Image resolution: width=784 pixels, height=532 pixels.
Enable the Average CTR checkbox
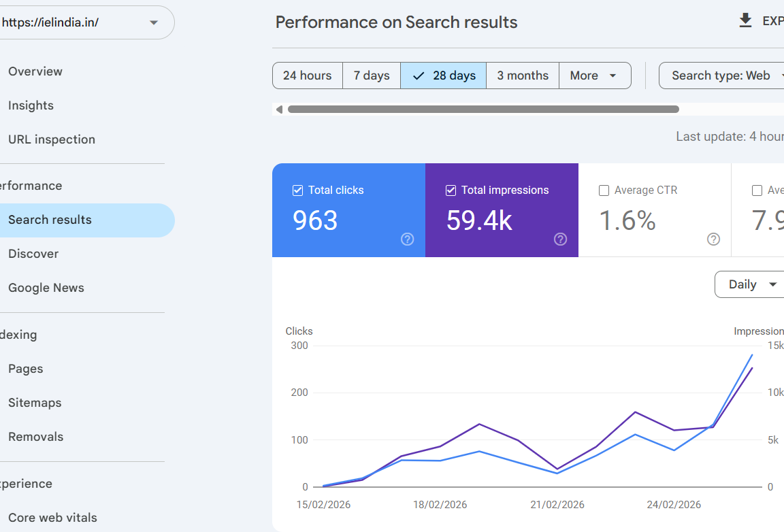[x=604, y=190]
